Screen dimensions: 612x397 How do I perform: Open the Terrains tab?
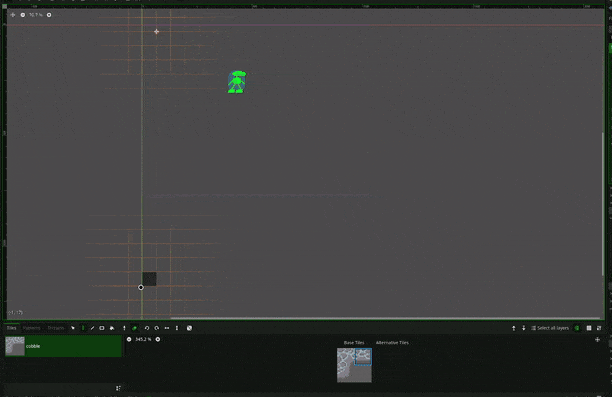pos(55,328)
